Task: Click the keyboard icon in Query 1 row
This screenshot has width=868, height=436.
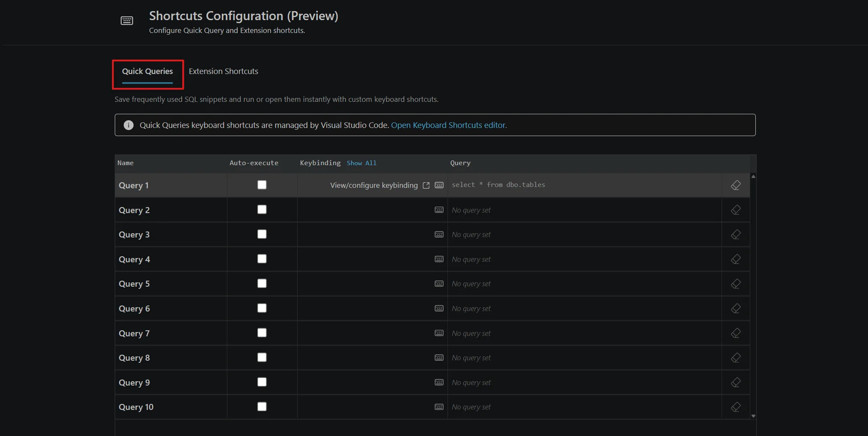Action: 439,185
